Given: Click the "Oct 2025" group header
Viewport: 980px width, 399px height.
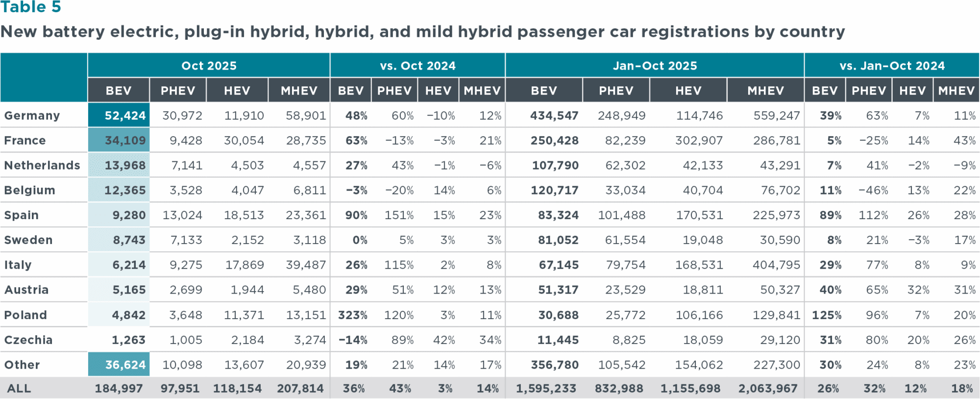Looking at the screenshot, I should point(209,66).
